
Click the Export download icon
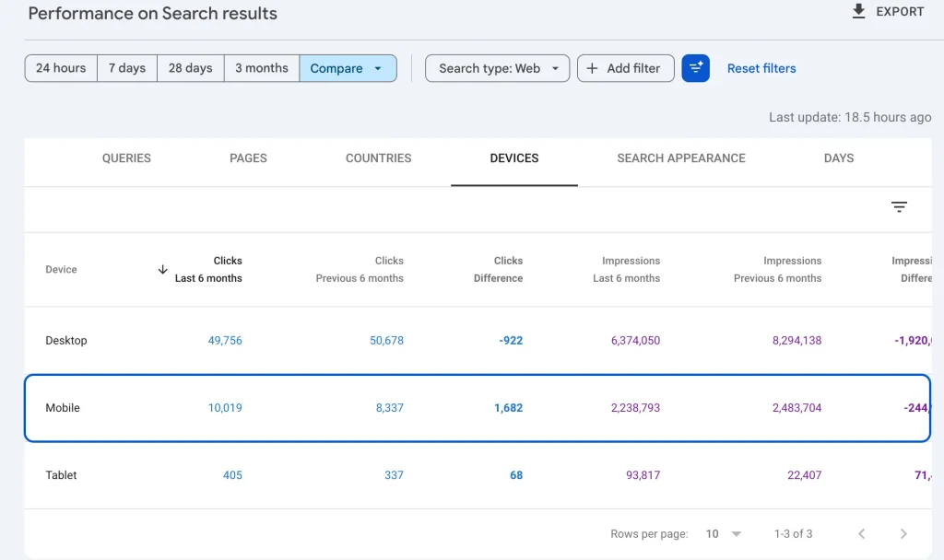[x=858, y=11]
